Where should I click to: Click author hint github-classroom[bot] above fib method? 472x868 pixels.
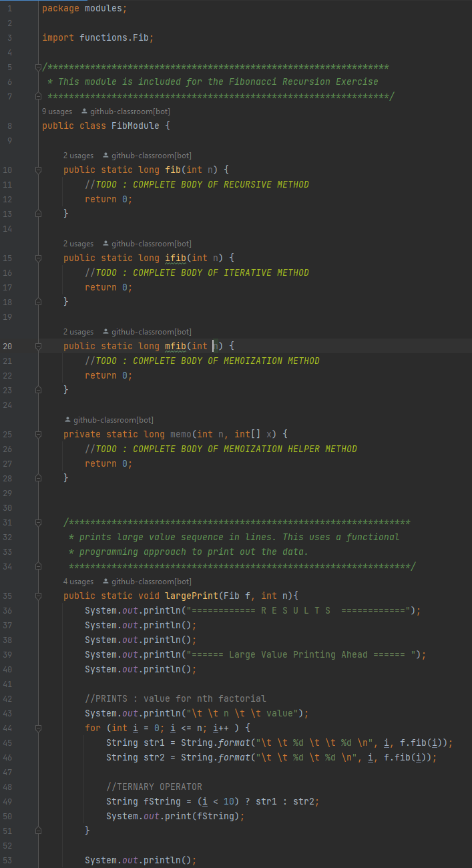147,156
